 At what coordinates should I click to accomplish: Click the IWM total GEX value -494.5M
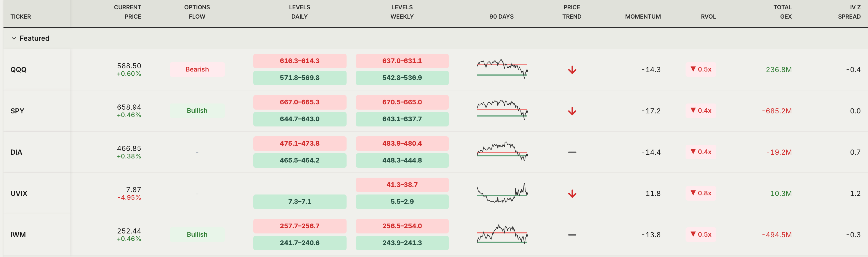point(777,235)
